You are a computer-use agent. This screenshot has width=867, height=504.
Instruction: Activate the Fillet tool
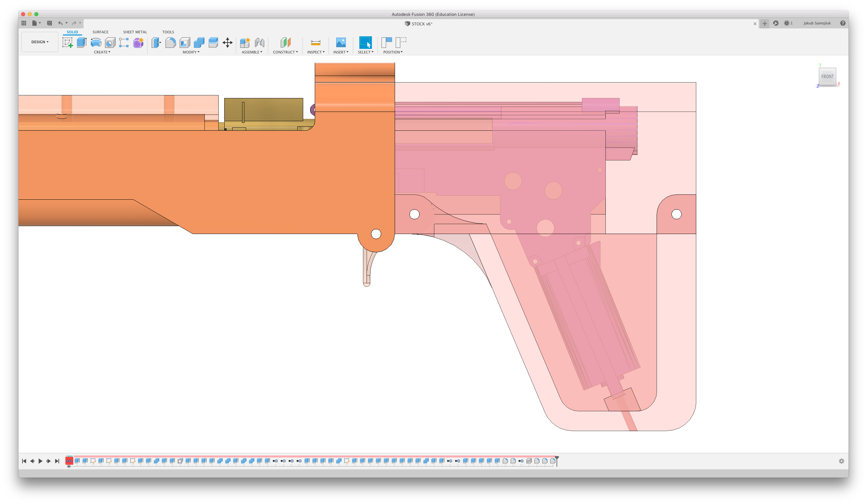(171, 43)
